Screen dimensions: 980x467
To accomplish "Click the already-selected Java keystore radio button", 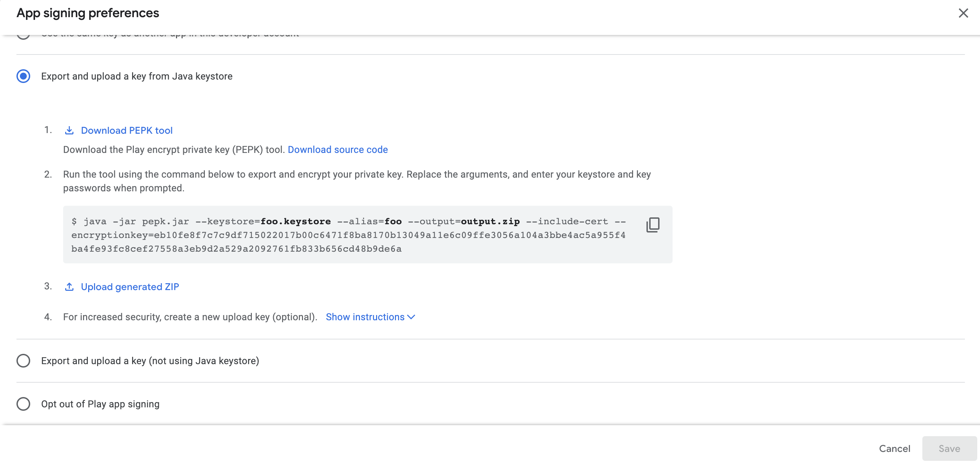I will tap(23, 76).
